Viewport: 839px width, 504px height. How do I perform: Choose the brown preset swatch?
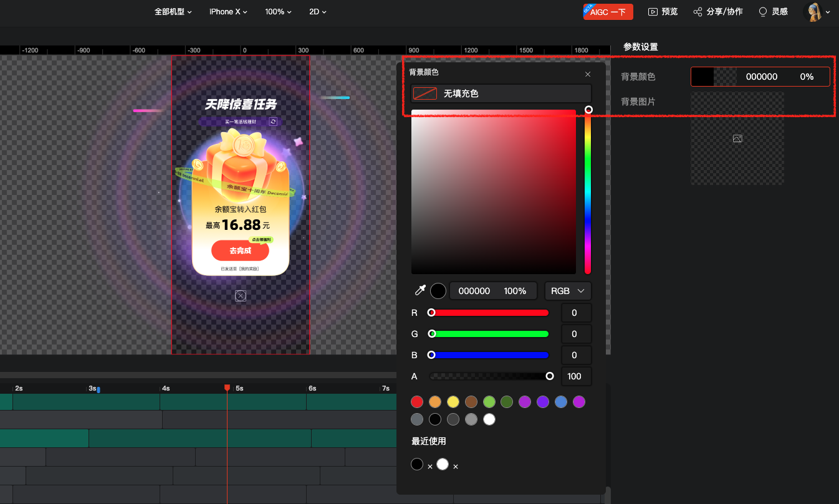click(x=471, y=402)
